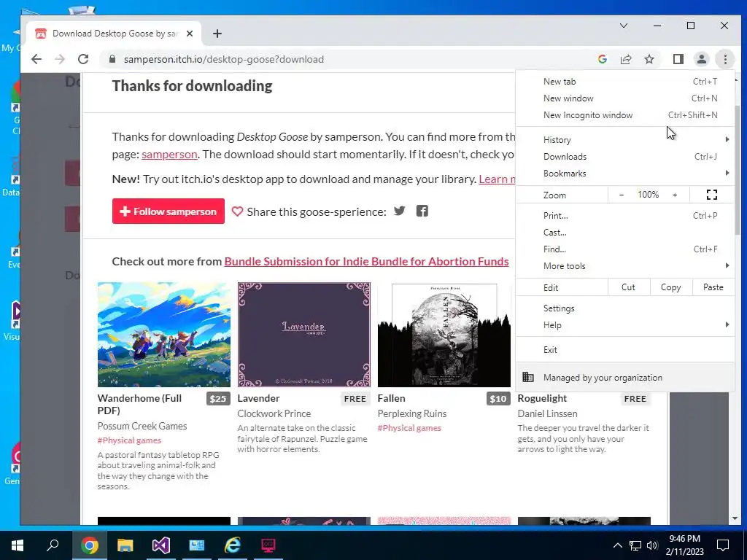Share this page using share icon
The height and width of the screenshot is (560, 747).
625,59
